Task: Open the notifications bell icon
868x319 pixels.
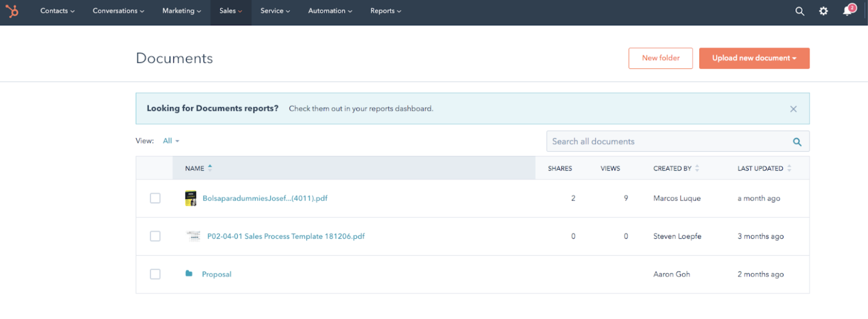Action: coord(847,11)
